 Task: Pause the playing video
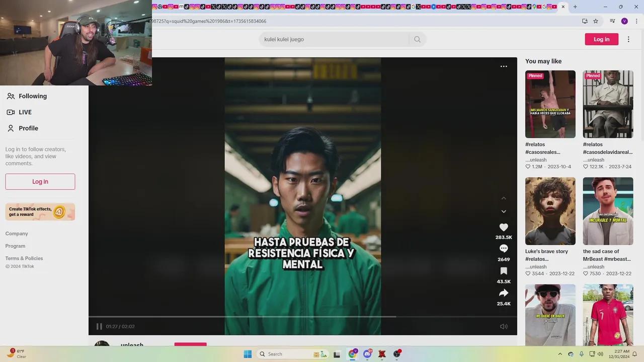99,326
